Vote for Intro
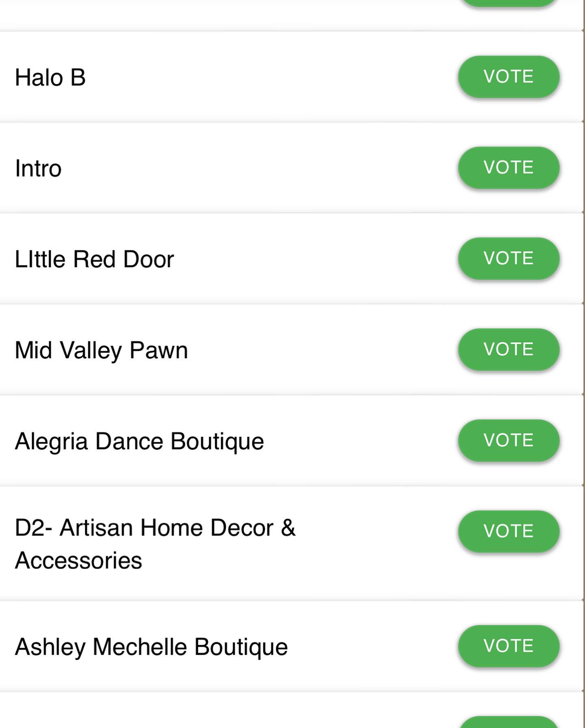This screenshot has width=585, height=728. click(x=509, y=167)
